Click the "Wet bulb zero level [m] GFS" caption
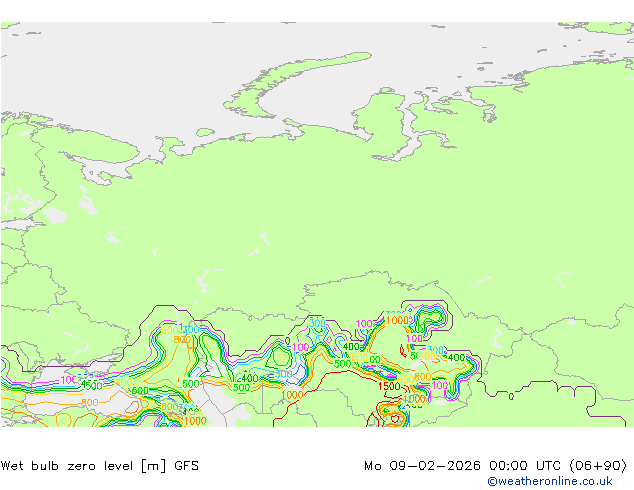 point(100,466)
